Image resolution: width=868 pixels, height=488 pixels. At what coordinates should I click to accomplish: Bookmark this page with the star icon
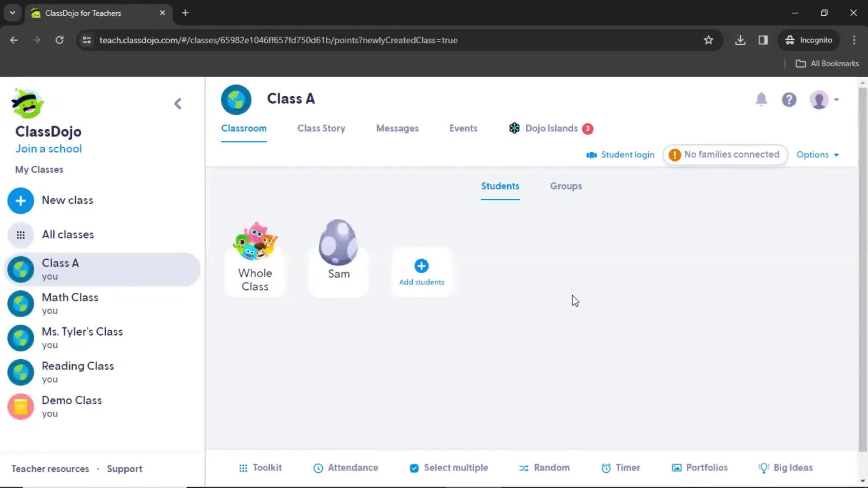(x=708, y=40)
